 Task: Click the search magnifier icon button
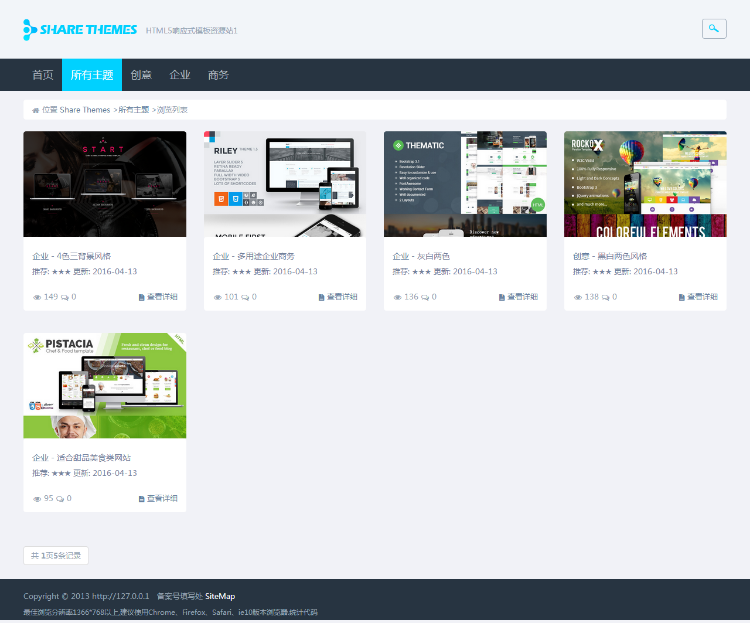click(x=714, y=29)
